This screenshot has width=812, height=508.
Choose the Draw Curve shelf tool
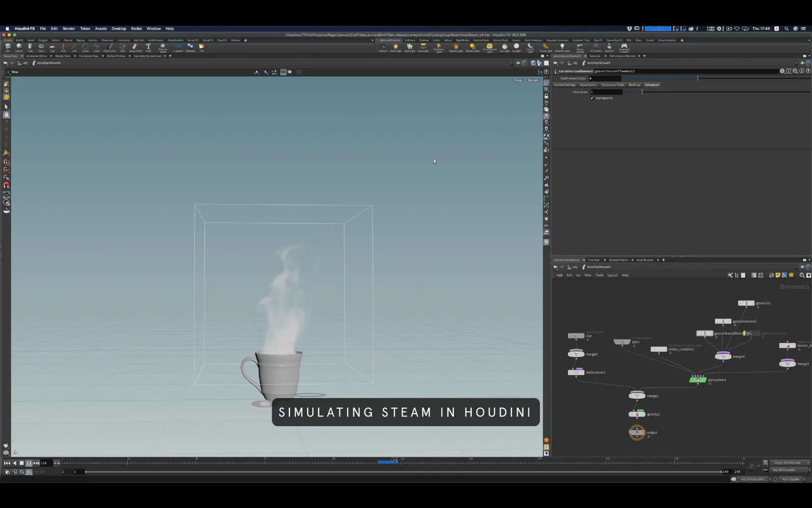point(110,47)
